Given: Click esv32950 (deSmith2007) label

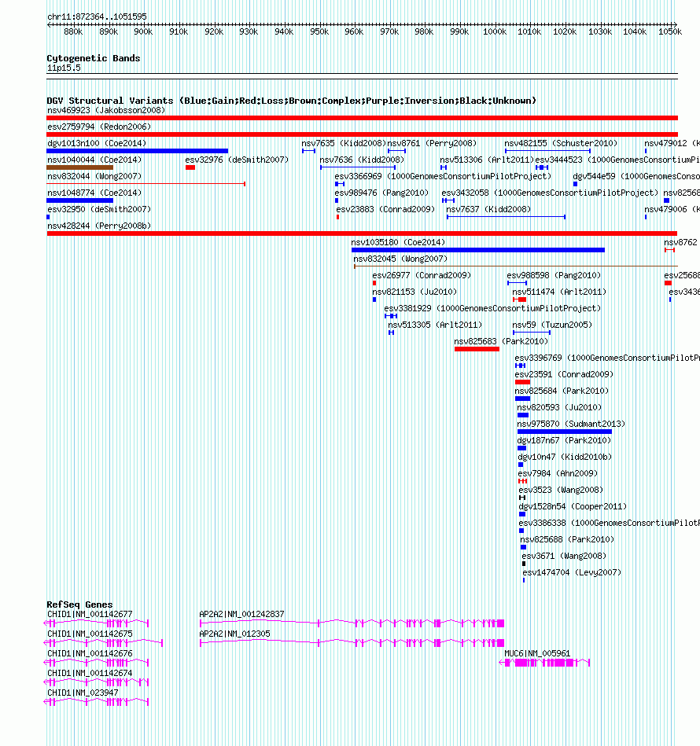Looking at the screenshot, I should click(99, 209).
